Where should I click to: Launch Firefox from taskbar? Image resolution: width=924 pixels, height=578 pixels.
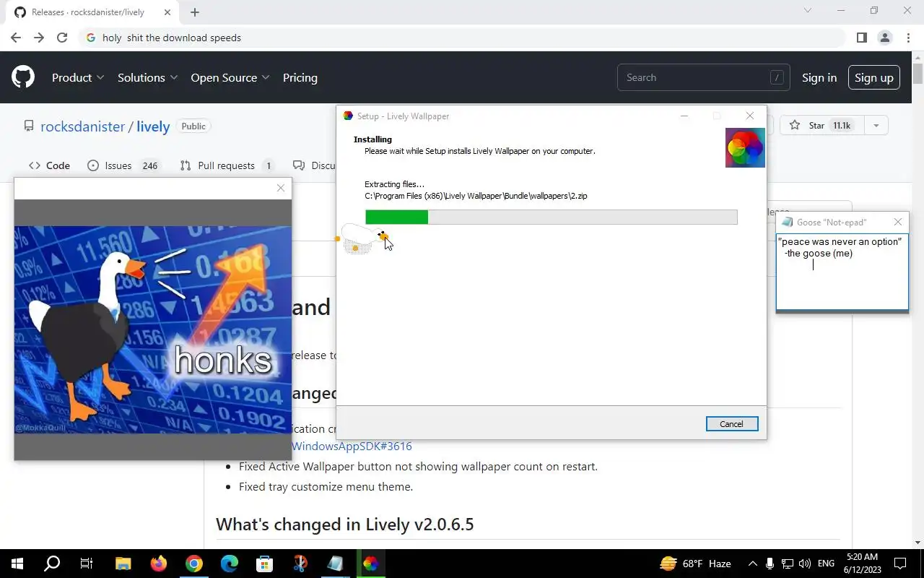[x=158, y=564]
